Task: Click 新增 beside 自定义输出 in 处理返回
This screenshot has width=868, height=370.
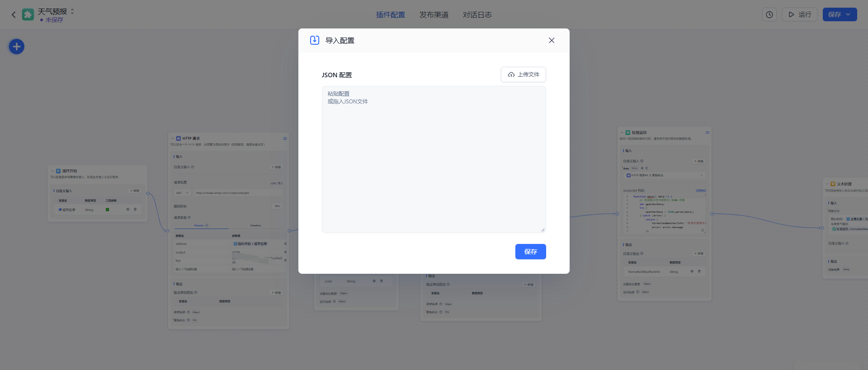Action: tap(699, 253)
